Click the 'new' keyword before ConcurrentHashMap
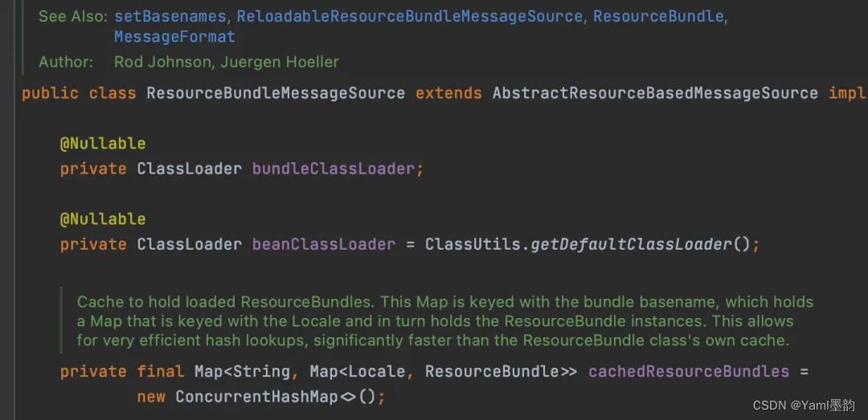 (151, 397)
